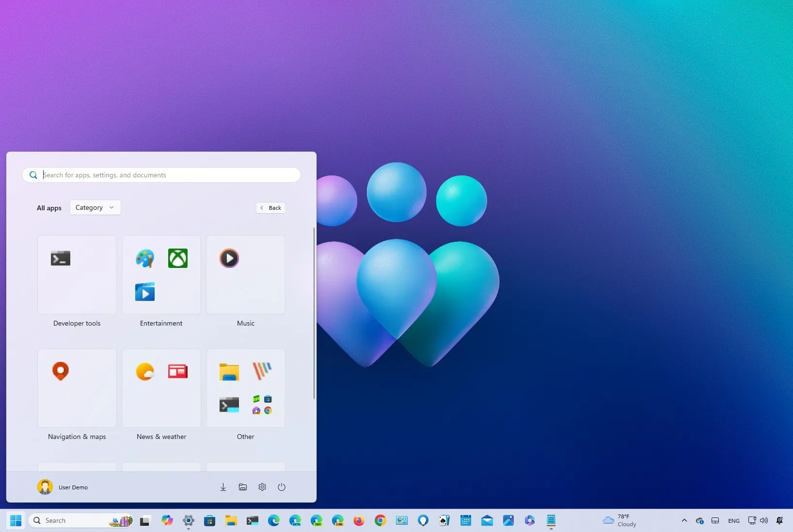The height and width of the screenshot is (532, 793).
Task: Click the Start menu apps scrollbar
Action: click(314, 313)
